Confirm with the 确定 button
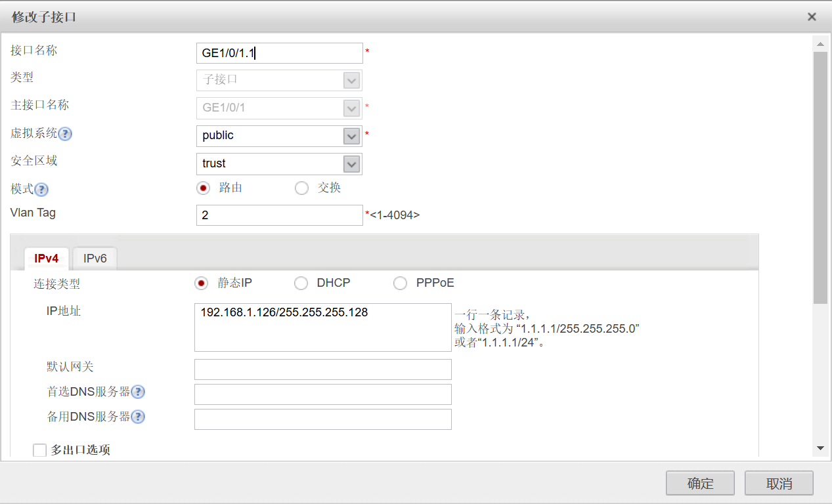The image size is (832, 504). 700,484
